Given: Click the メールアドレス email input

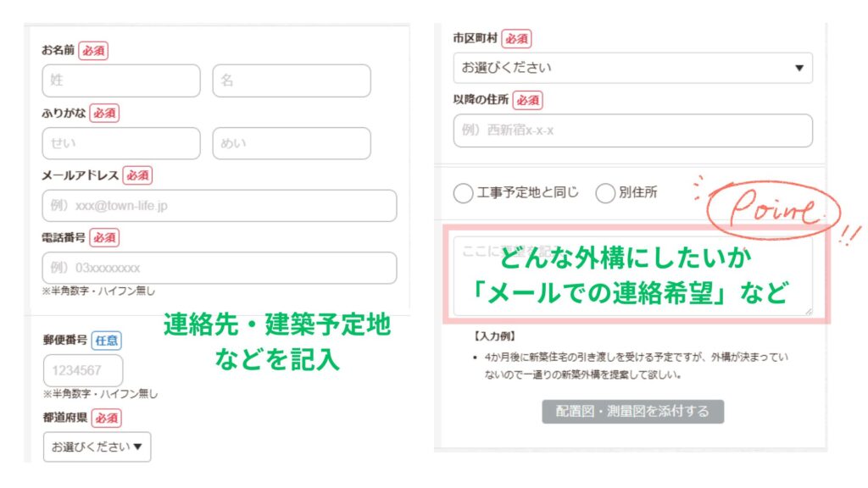Looking at the screenshot, I should coord(220,206).
